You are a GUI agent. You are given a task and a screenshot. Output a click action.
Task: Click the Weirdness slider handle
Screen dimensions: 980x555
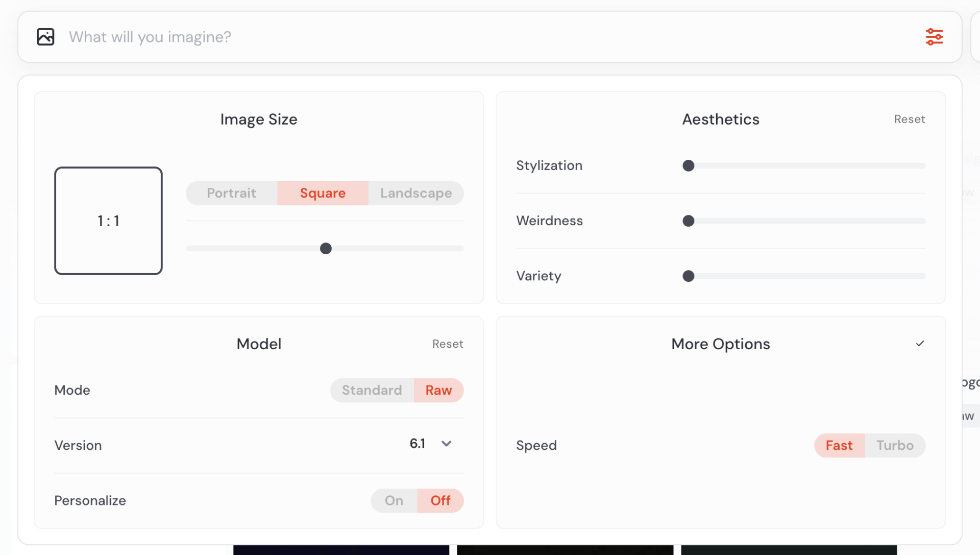[x=688, y=221]
